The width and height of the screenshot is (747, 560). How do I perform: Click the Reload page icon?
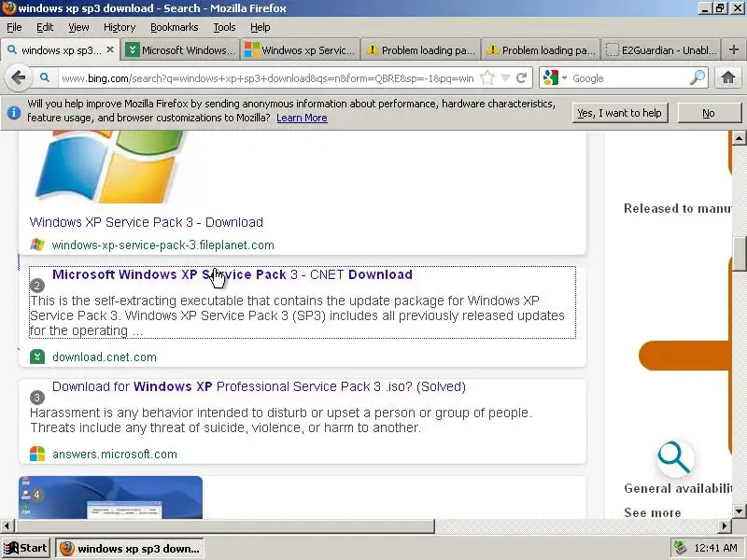click(522, 77)
